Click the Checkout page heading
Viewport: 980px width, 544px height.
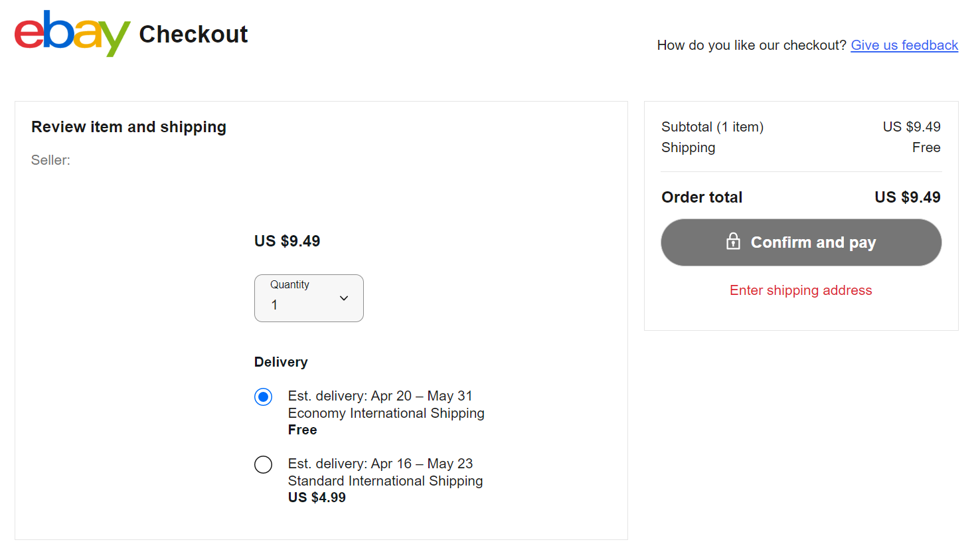point(193,34)
